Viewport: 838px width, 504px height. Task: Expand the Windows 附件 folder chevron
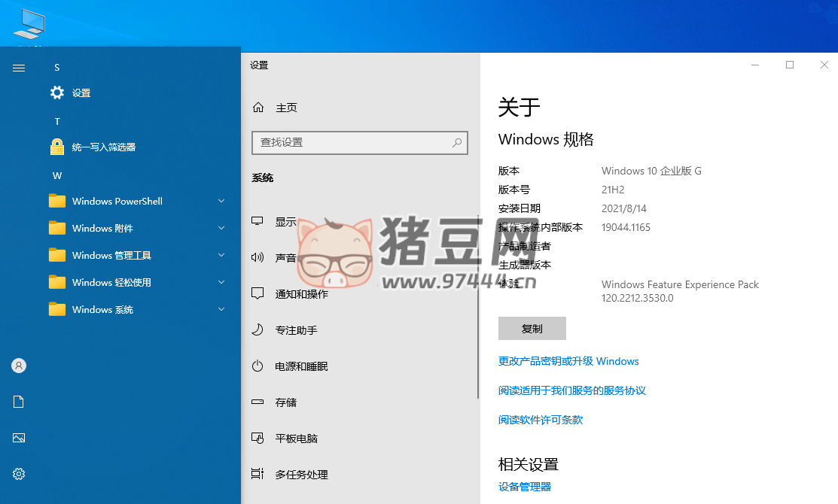click(221, 228)
